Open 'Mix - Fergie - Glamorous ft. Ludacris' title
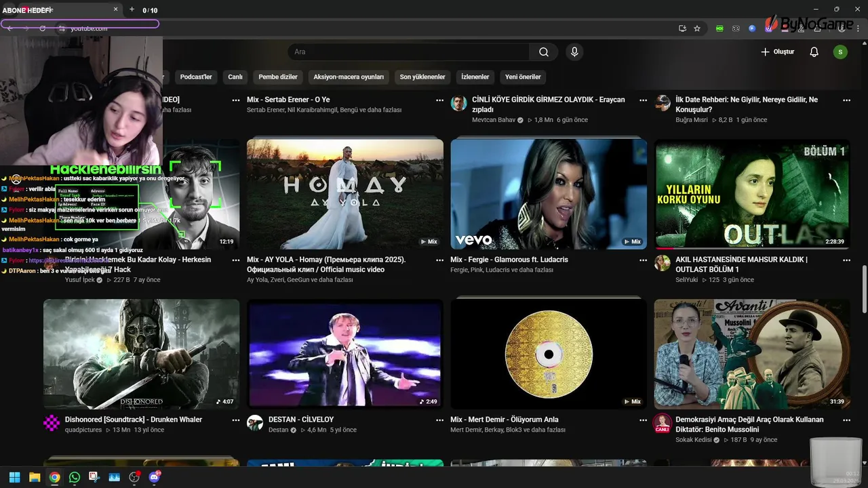This screenshot has height=488, width=868. (x=509, y=260)
